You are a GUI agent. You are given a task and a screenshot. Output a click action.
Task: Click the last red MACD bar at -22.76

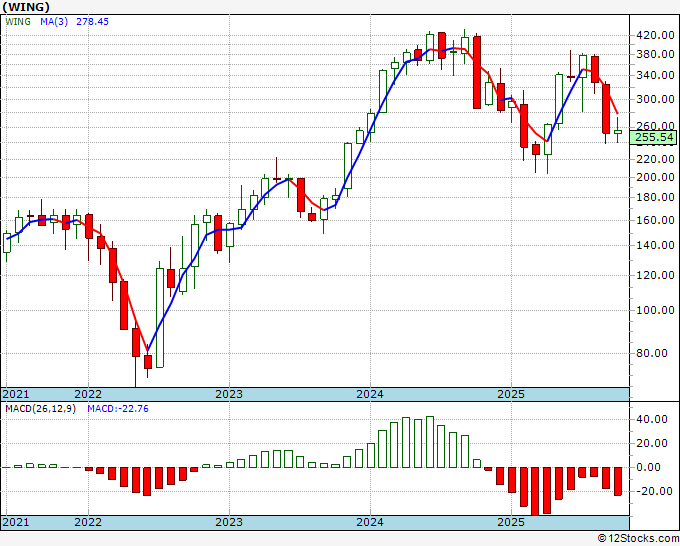[618, 481]
